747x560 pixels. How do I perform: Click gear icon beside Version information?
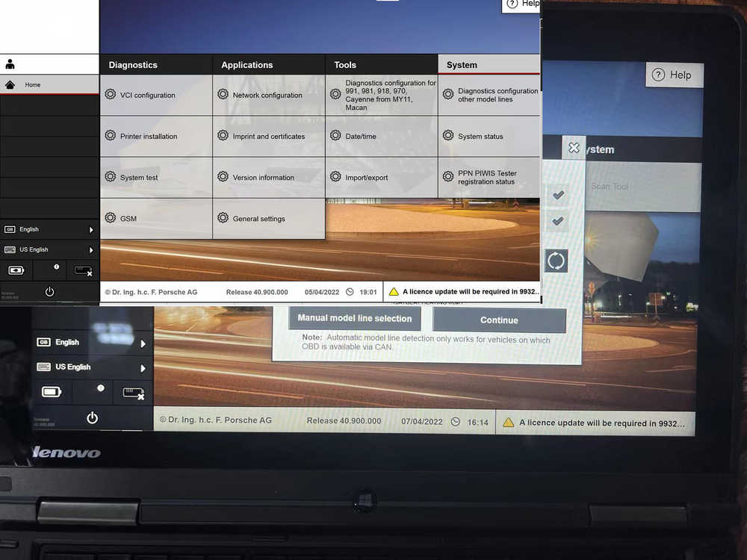(x=223, y=177)
